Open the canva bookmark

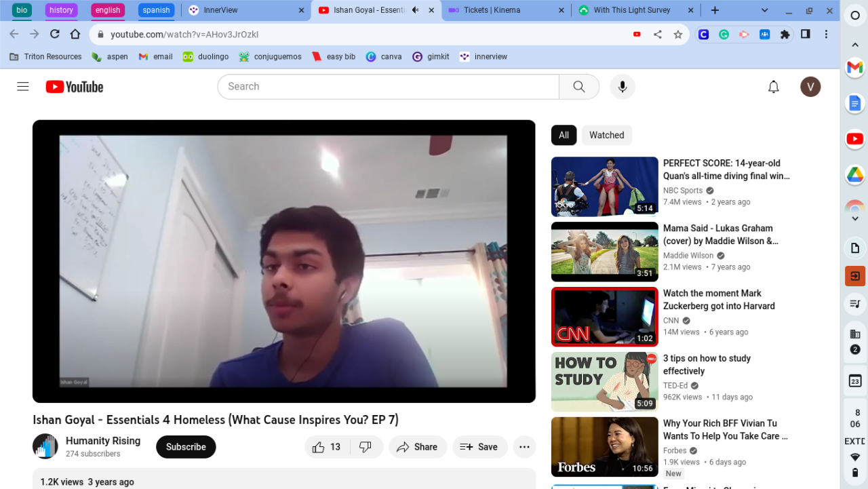384,57
